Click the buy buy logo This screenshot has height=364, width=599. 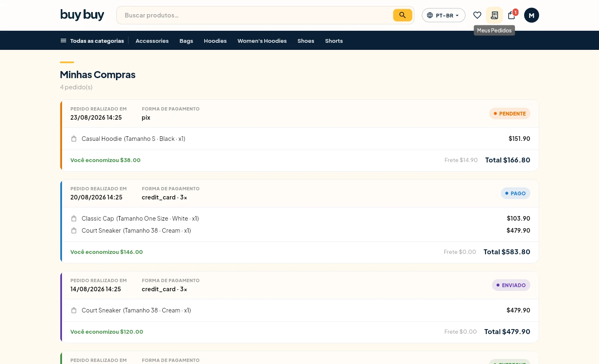click(x=82, y=15)
